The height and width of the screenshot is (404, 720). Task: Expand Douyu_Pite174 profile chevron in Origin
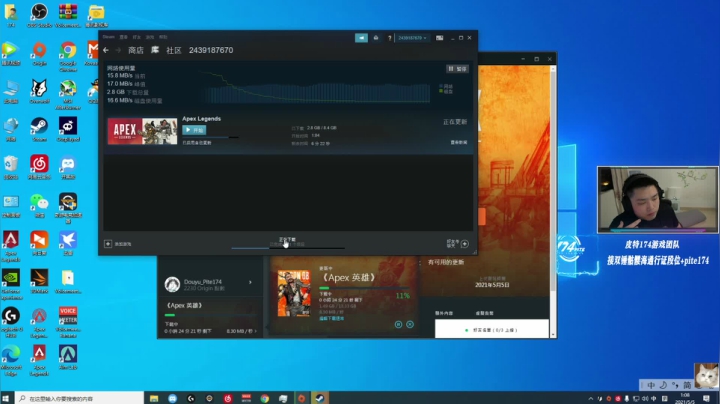pos(250,282)
